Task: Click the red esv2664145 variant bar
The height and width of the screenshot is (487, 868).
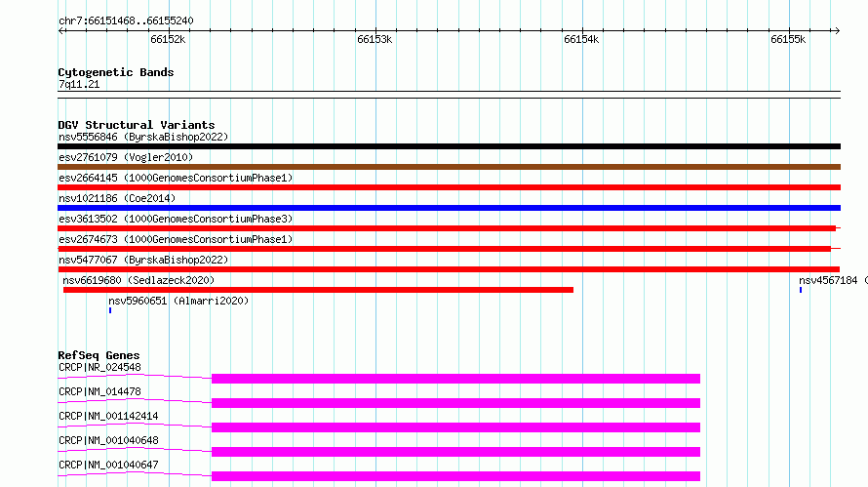Action: tap(449, 187)
